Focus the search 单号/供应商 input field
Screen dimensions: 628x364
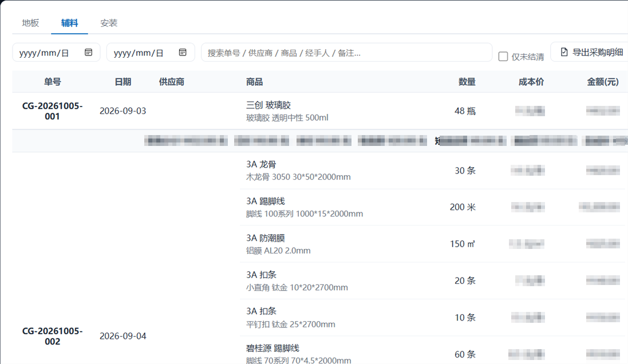pos(346,53)
